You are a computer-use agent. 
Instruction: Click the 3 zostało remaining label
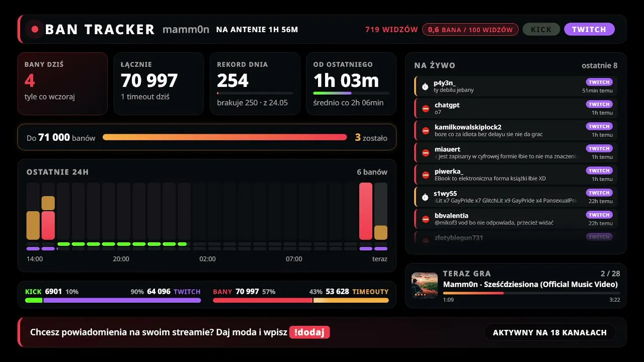[x=371, y=137]
